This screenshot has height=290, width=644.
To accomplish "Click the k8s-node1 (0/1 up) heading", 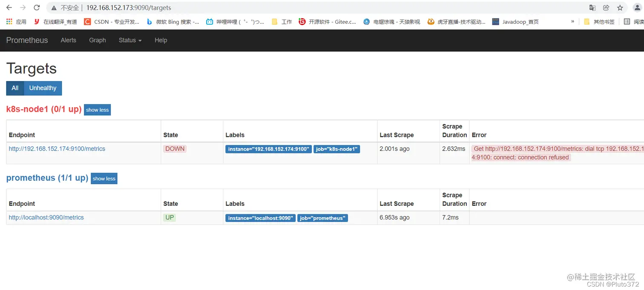I will pos(44,109).
